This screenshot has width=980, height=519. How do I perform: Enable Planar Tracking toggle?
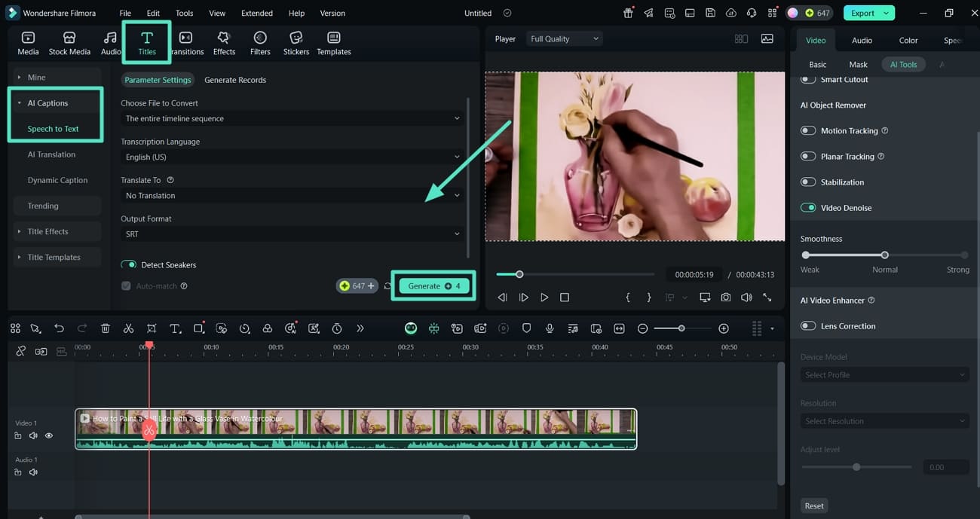pos(808,156)
